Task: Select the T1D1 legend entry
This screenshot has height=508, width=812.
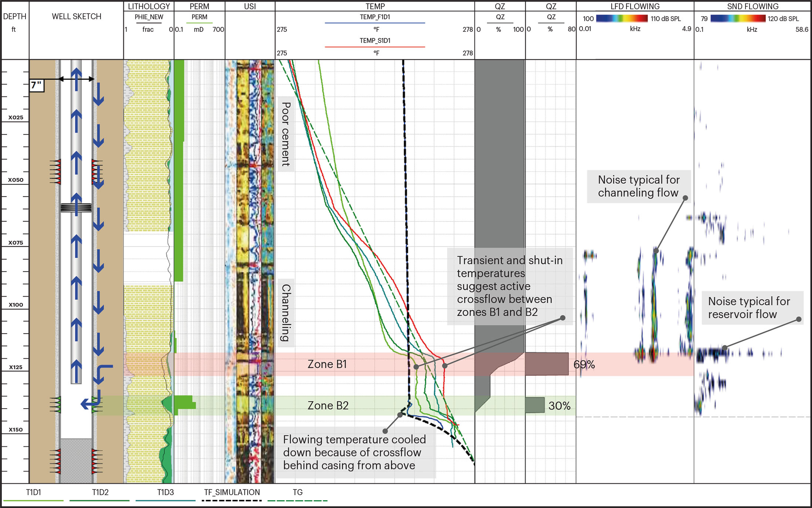Action: coord(33,492)
